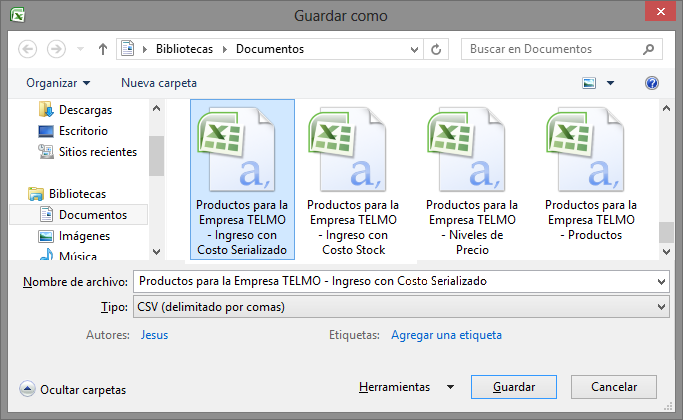This screenshot has height=420, width=683.
Task: Click the Bibliotecas folder icon
Action: coord(36,193)
